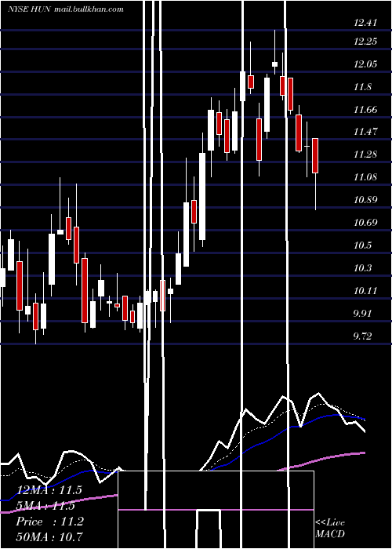Click the 10.11 price axis label
392x549 pixels.
[365, 291]
